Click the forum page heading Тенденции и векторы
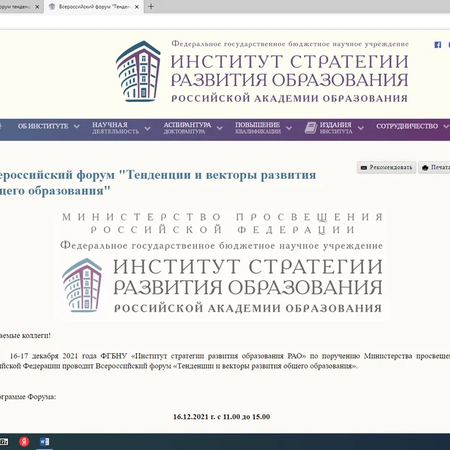 158,183
